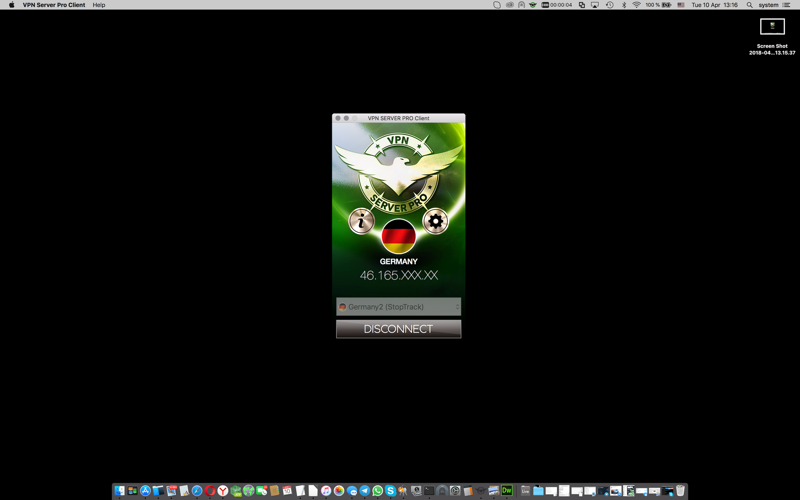Open Photos from the Dock
800x500 pixels.
[339, 490]
